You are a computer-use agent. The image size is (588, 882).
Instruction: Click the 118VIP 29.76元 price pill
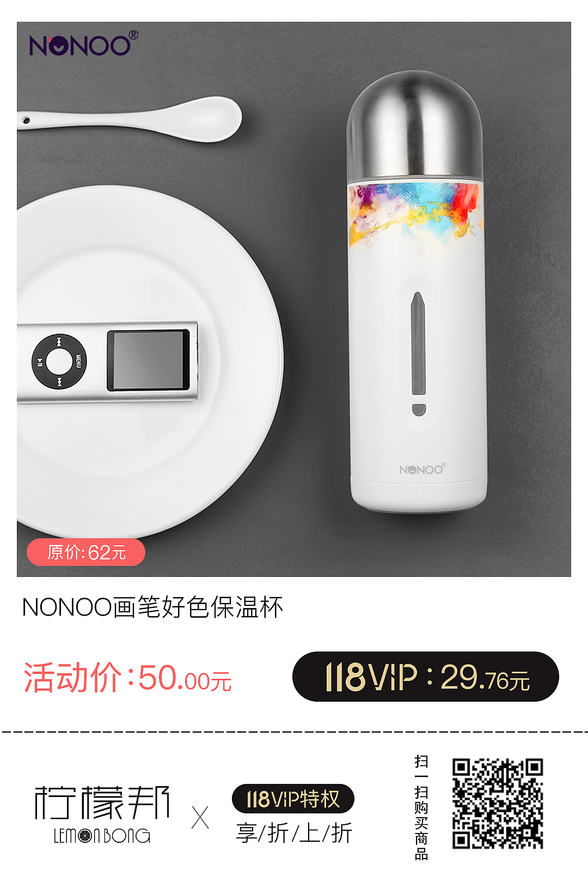click(x=426, y=677)
